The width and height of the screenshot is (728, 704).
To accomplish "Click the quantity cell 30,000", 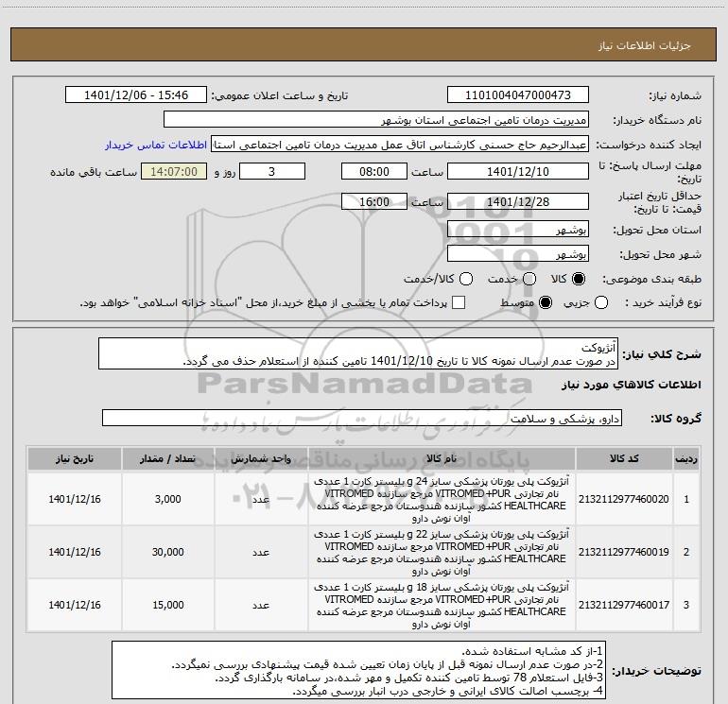I will tap(167, 552).
